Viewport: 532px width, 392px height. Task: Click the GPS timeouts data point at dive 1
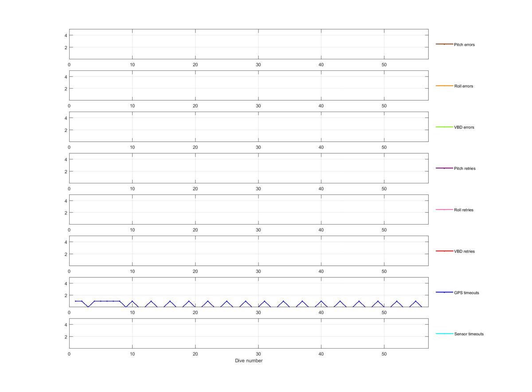75,301
